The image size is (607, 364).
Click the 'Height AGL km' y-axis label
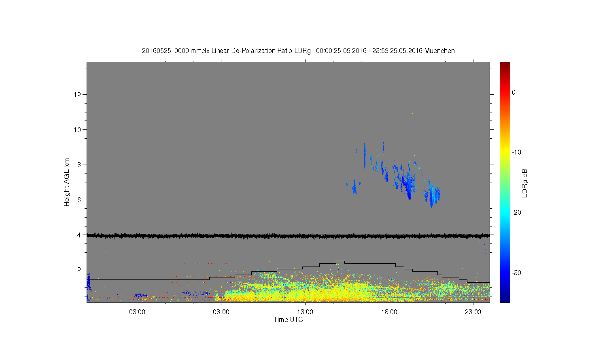(67, 182)
